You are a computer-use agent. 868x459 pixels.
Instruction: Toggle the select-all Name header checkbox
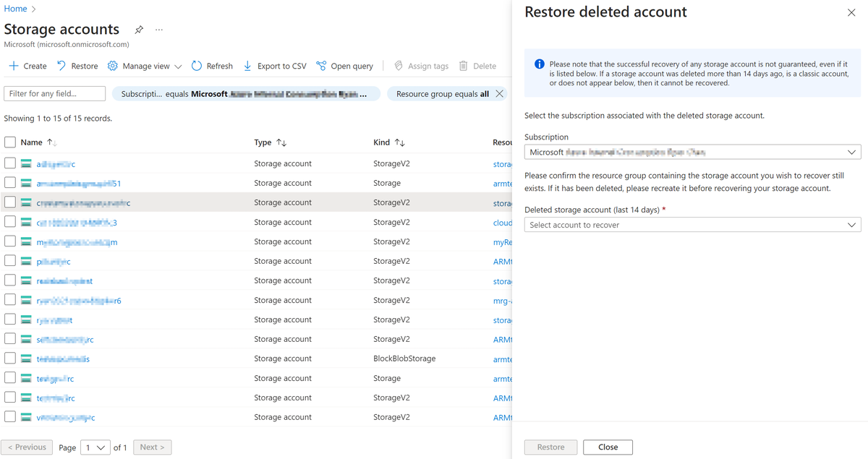(10, 142)
